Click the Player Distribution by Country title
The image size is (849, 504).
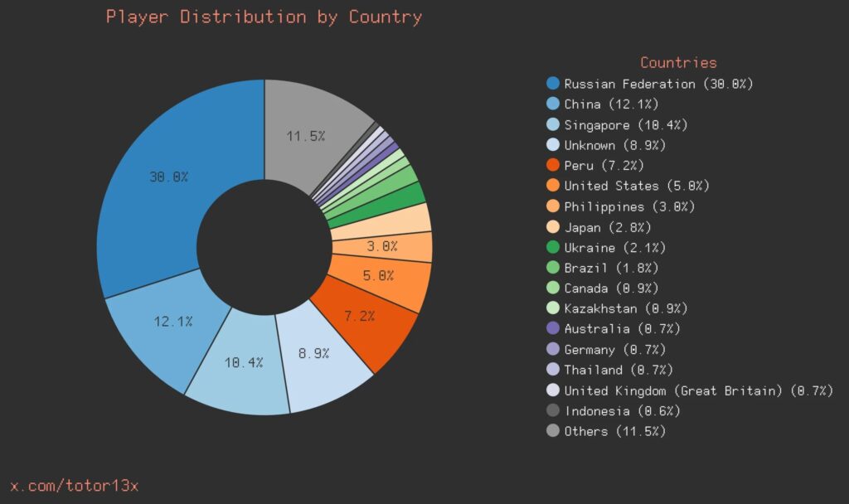pyautogui.click(x=263, y=17)
